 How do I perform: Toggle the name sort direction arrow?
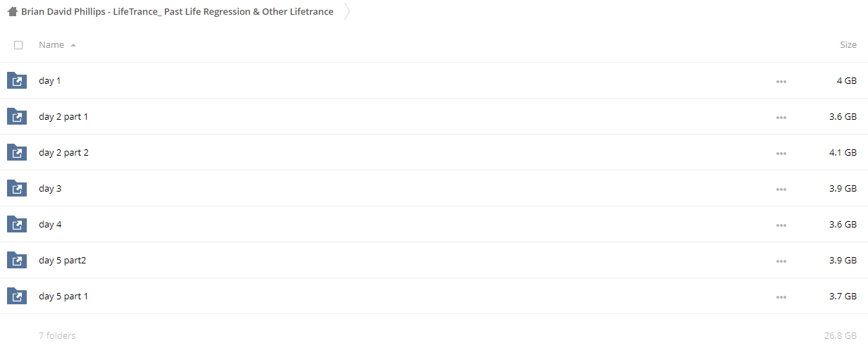click(73, 45)
